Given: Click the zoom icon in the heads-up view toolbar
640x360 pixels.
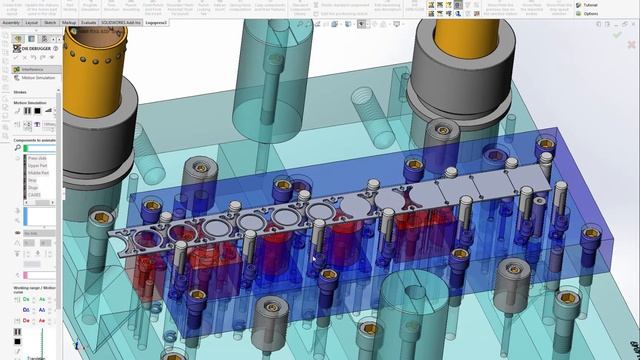Looking at the screenshot, I should click(x=300, y=24).
